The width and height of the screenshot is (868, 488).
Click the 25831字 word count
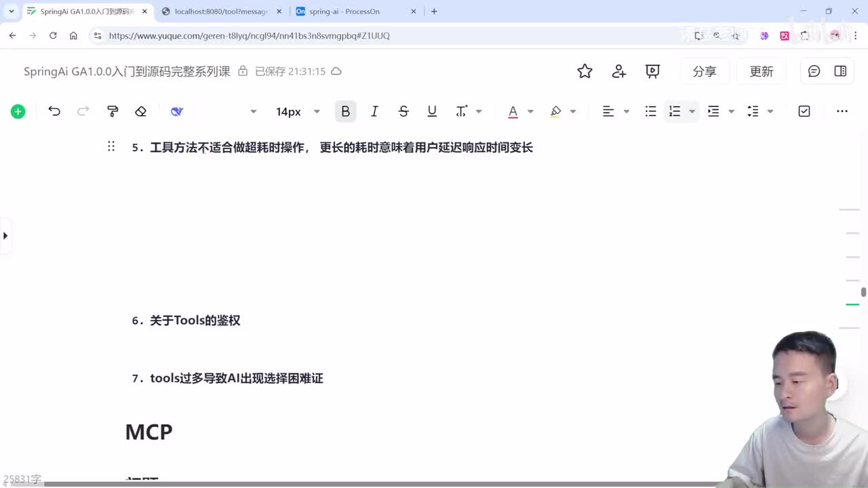(22, 479)
